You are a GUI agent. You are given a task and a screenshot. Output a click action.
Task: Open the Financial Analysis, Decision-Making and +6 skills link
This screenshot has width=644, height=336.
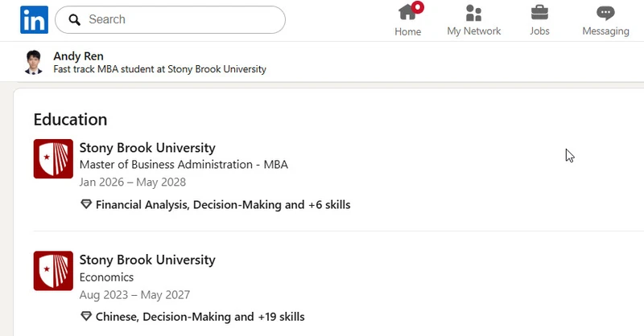pyautogui.click(x=223, y=205)
